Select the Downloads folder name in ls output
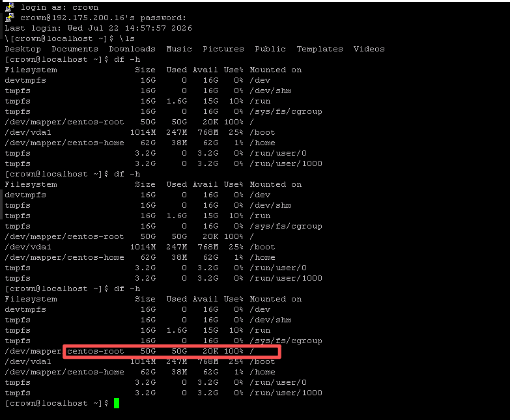 coord(132,49)
